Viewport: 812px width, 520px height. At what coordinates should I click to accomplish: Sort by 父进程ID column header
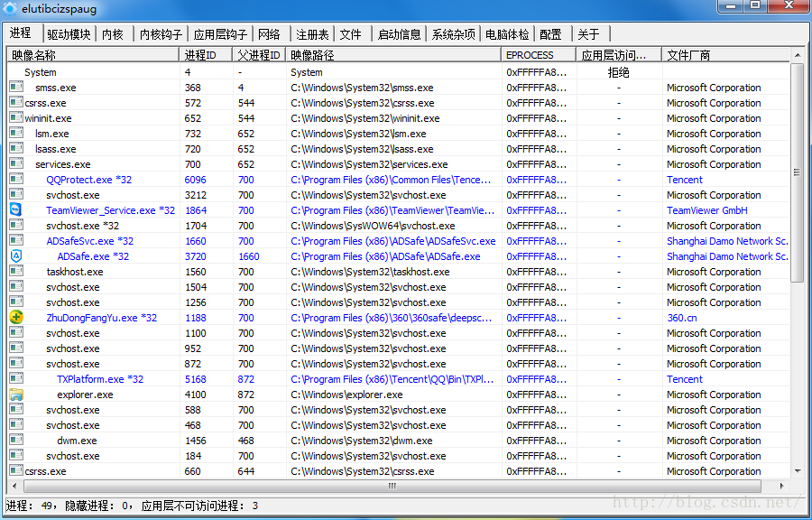click(x=259, y=55)
